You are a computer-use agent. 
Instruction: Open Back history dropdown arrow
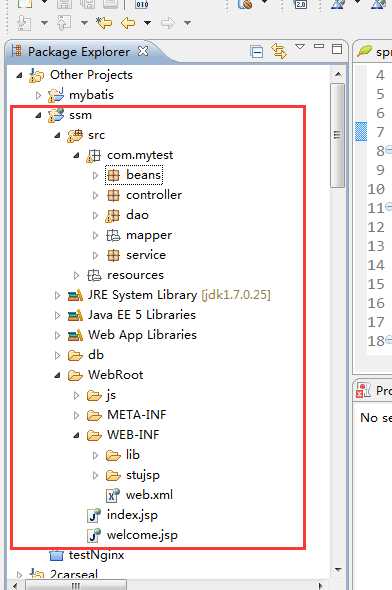coord(147,23)
